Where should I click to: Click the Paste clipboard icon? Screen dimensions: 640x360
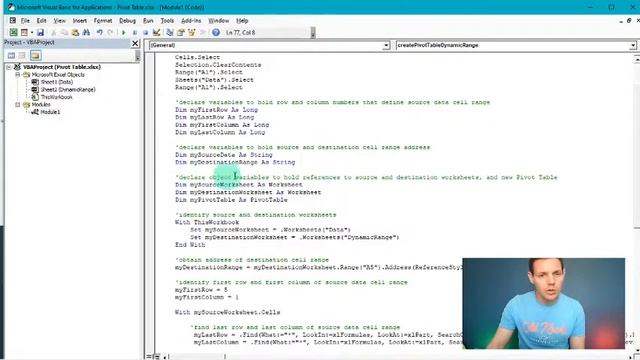point(75,32)
